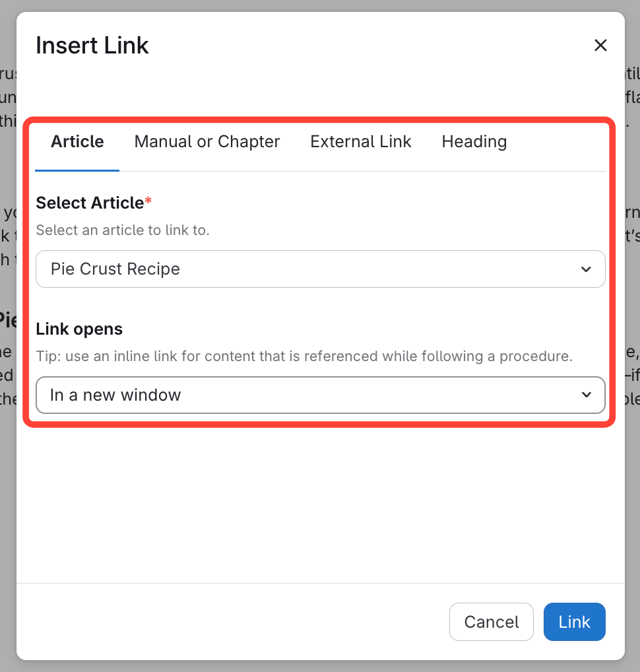Switch to the Article tab
640x672 pixels.
(77, 142)
